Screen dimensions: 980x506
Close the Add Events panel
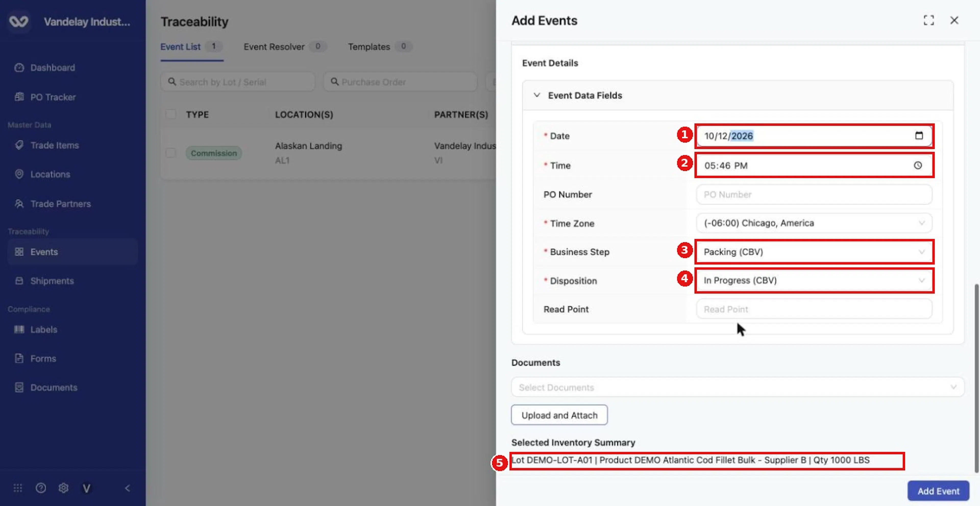954,20
